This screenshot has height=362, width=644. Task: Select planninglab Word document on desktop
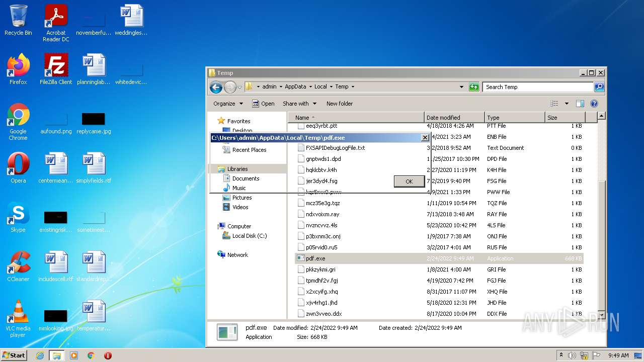(94, 69)
